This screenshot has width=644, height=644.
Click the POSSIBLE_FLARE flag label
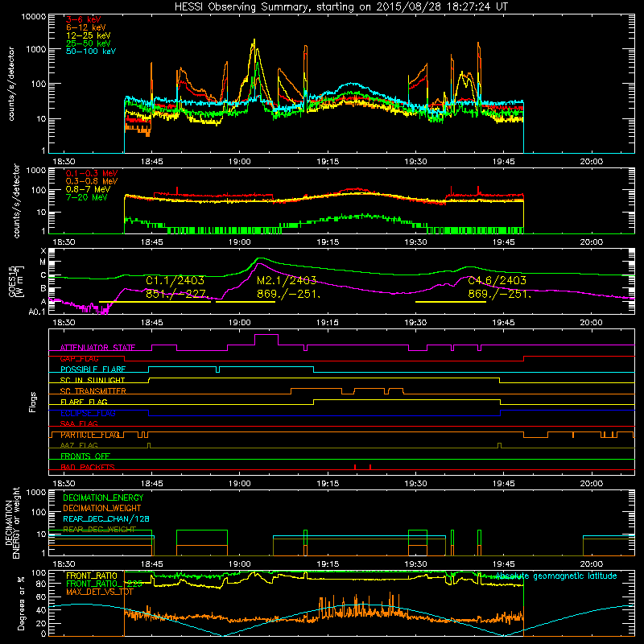93,369
